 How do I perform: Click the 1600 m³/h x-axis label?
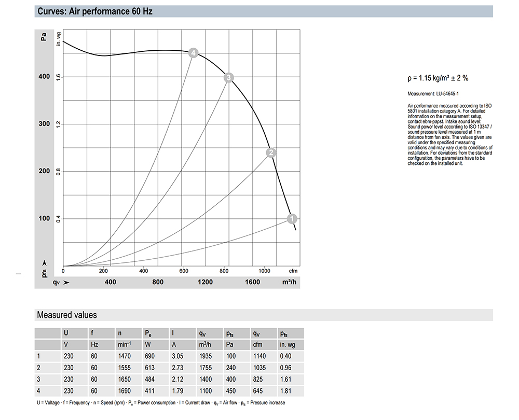(253, 282)
